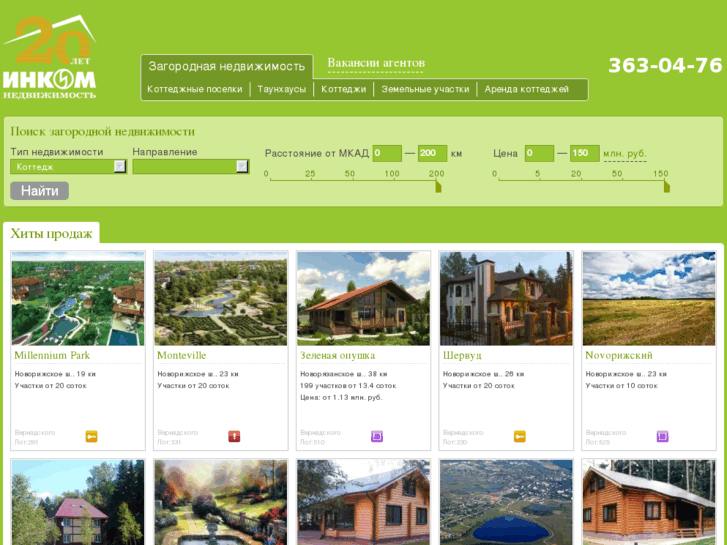This screenshot has height=545, width=727.
Task: Open the Вакансии агентов link
Action: tap(376, 63)
